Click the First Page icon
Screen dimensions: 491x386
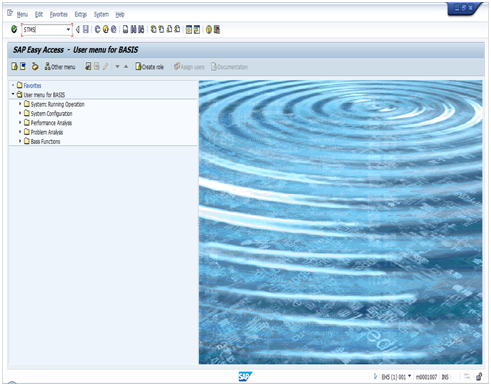153,29
